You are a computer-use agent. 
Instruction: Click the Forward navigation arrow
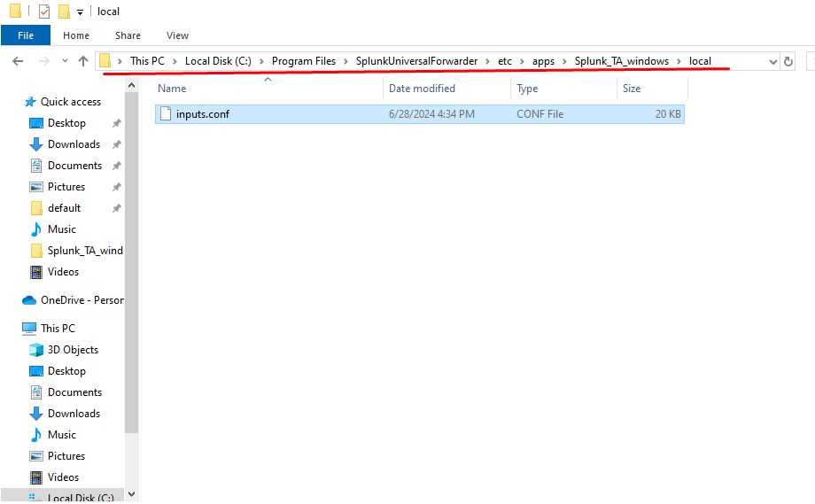coord(44,61)
